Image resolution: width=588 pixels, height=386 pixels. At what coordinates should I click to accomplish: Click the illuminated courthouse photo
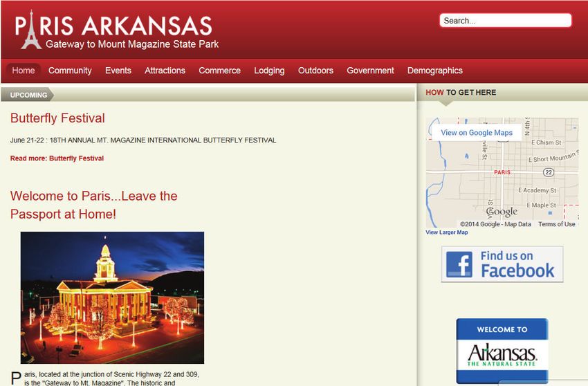point(112,297)
